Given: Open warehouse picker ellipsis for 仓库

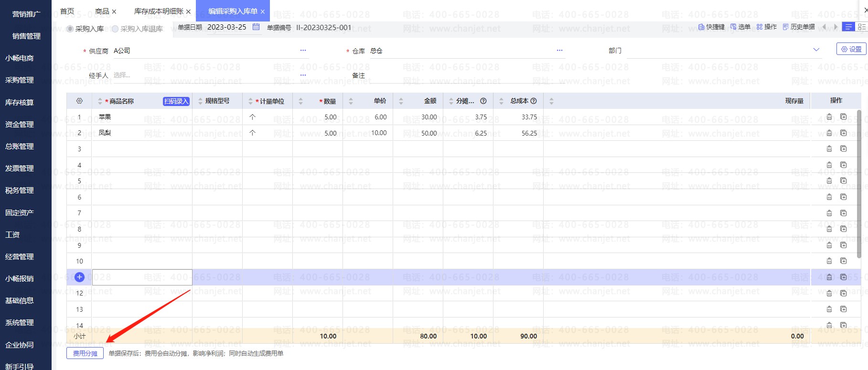Looking at the screenshot, I should tap(559, 51).
